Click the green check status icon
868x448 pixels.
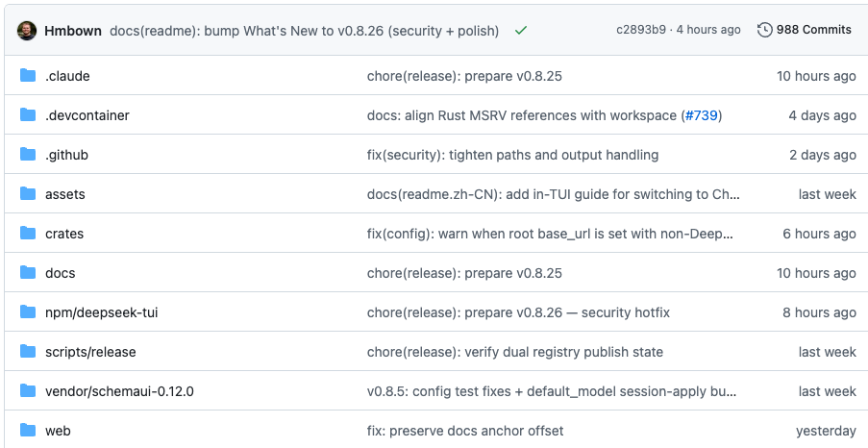point(520,31)
